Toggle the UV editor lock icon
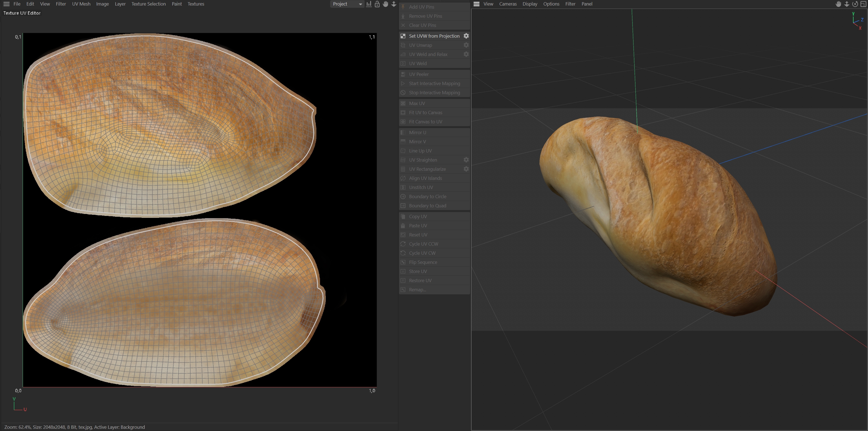This screenshot has width=868, height=431. click(x=377, y=4)
